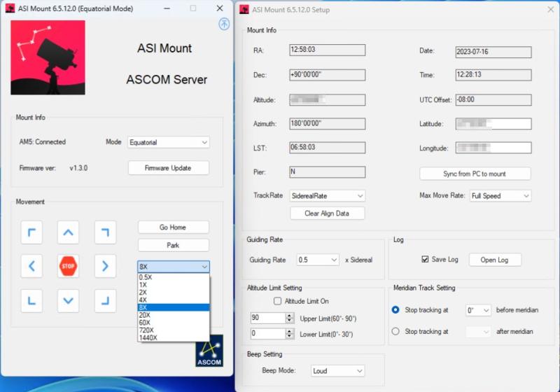Image resolution: width=560 pixels, height=392 pixels.
Task: Select 2X speed from list
Action: (174, 292)
